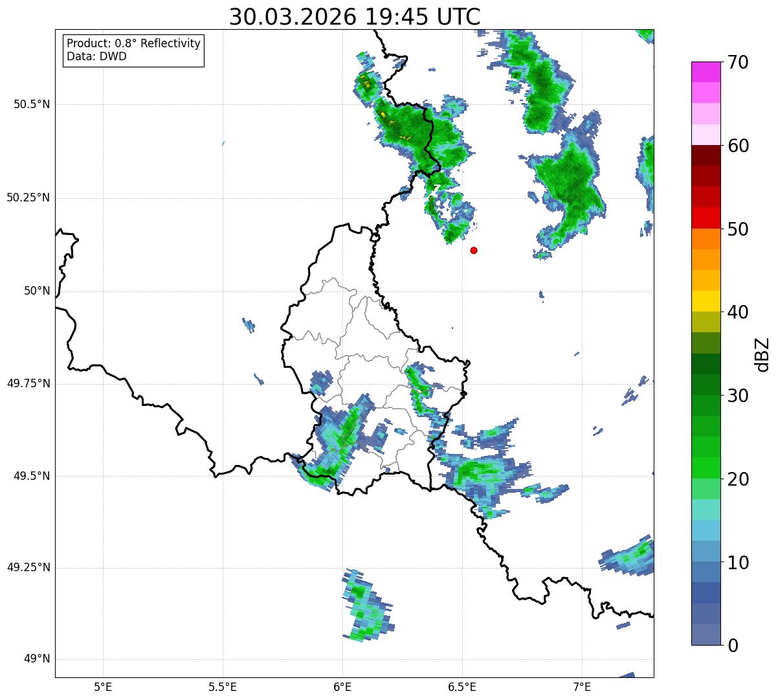This screenshot has width=778, height=700.
Task: Click the longitude label 6°E
Action: (x=342, y=687)
